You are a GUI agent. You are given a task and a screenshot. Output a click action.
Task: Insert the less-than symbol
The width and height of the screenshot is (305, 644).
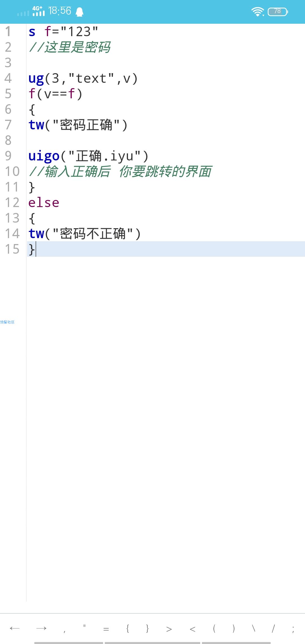point(193,629)
